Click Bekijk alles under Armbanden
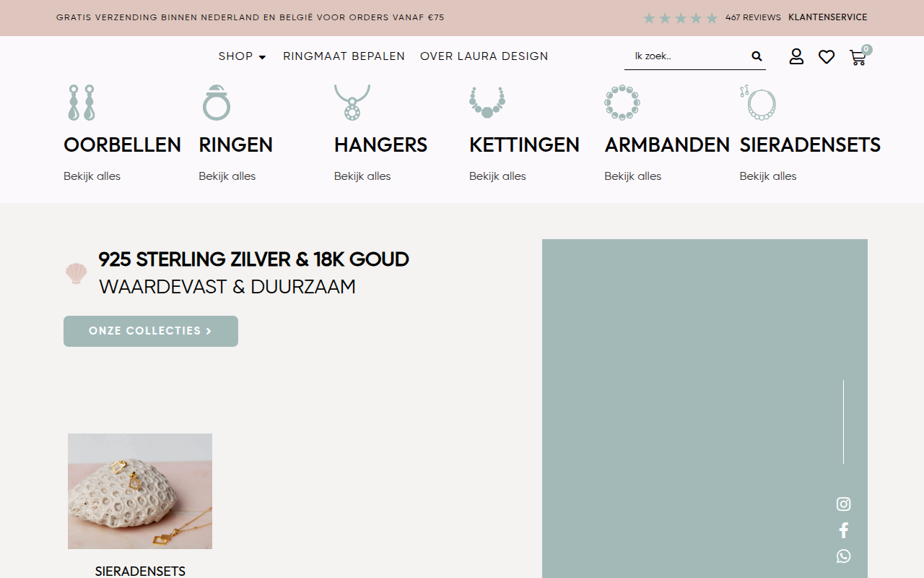 click(x=633, y=176)
